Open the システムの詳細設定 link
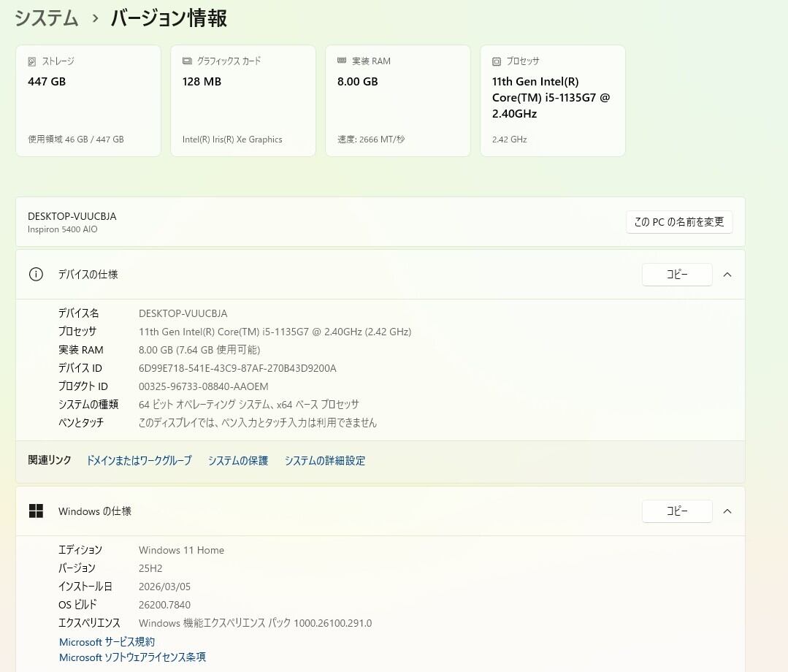This screenshot has height=672, width=788. pos(324,461)
